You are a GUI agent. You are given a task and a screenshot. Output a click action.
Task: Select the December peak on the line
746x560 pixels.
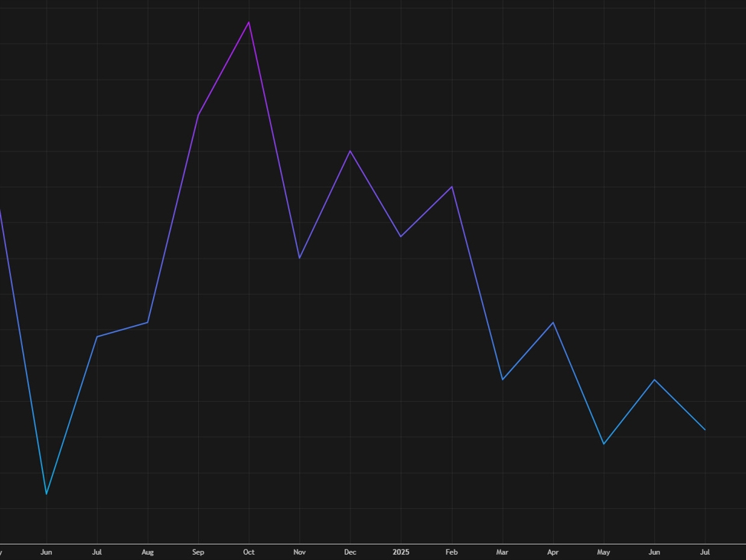(x=350, y=151)
